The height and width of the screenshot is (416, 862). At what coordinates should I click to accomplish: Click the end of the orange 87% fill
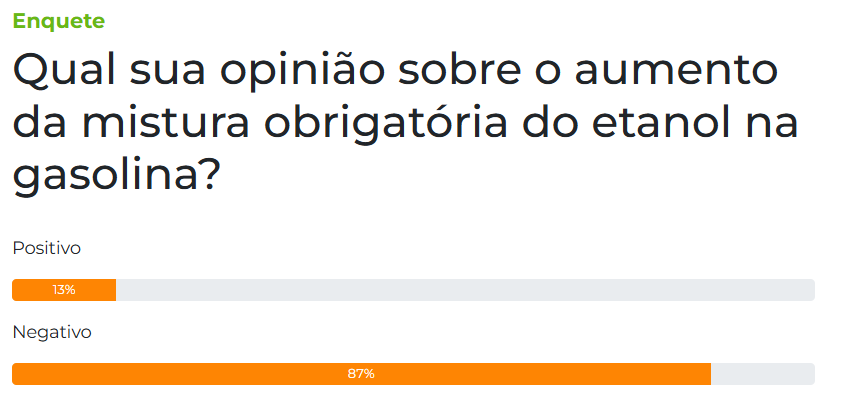(x=708, y=374)
